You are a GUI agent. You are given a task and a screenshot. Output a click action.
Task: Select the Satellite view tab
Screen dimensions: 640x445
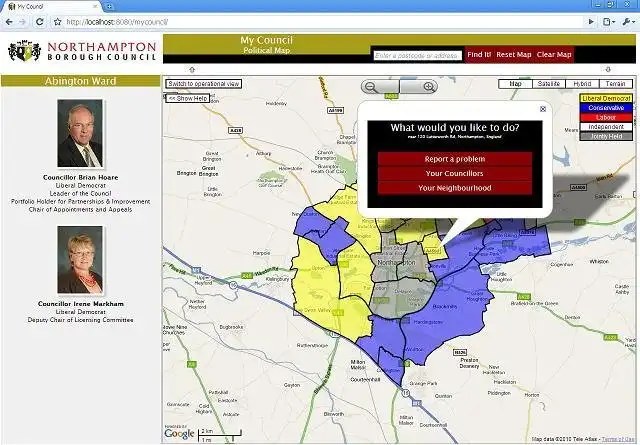[x=549, y=84]
